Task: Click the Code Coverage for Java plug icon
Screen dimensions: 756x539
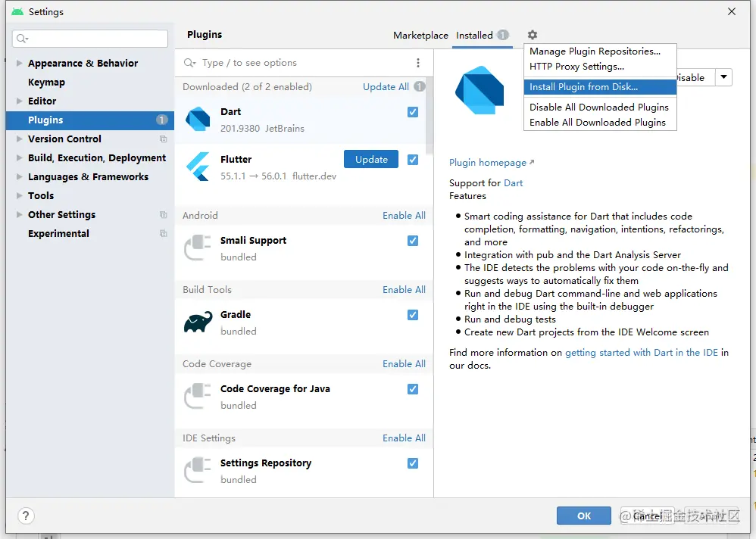Action: click(x=198, y=396)
